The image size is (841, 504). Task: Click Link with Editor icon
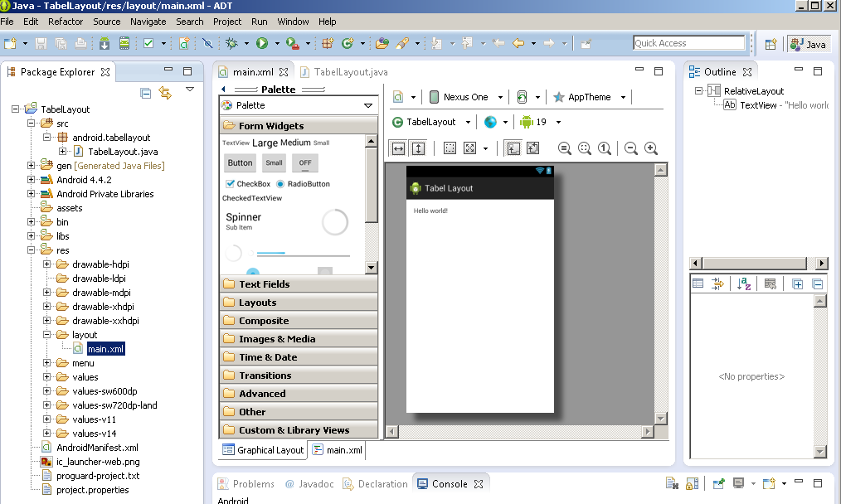[x=165, y=94]
